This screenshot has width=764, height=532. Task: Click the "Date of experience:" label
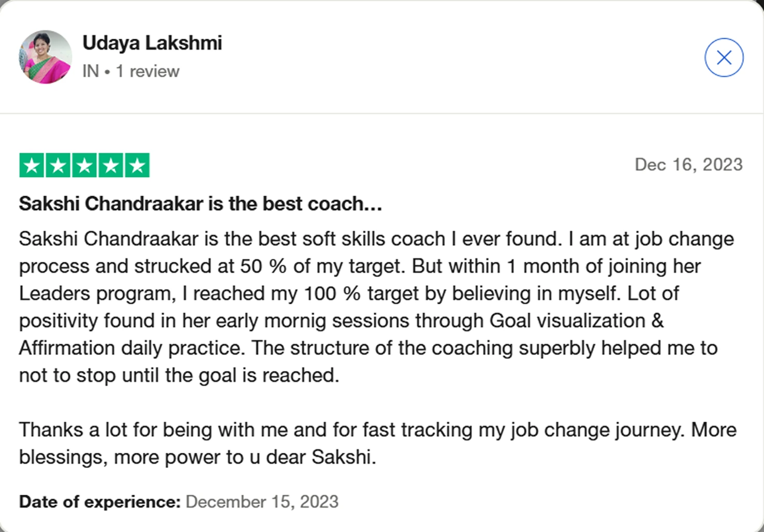[x=99, y=501]
